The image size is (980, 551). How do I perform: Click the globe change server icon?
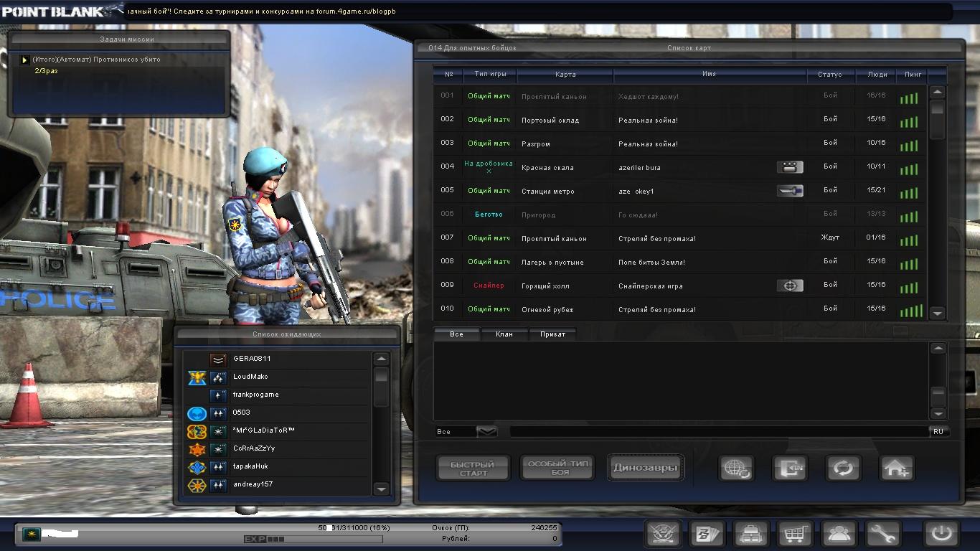[x=736, y=468]
